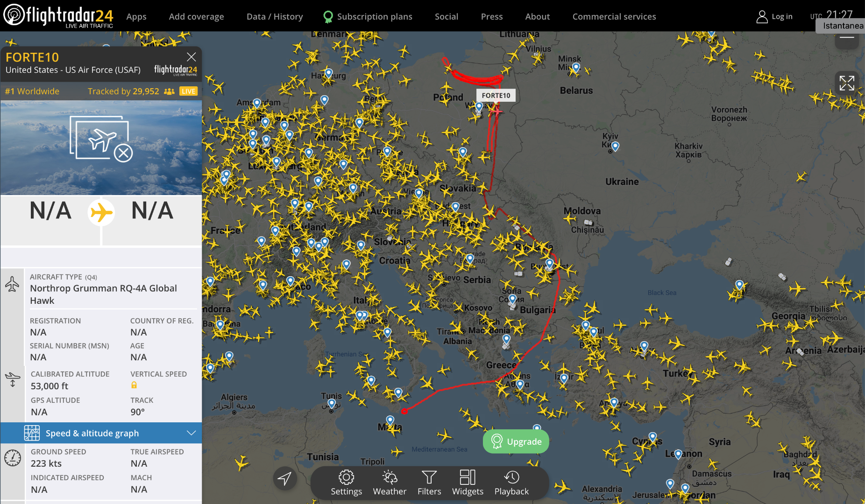Click Tracked by 29,952 text
This screenshot has width=865, height=504.
(123, 91)
